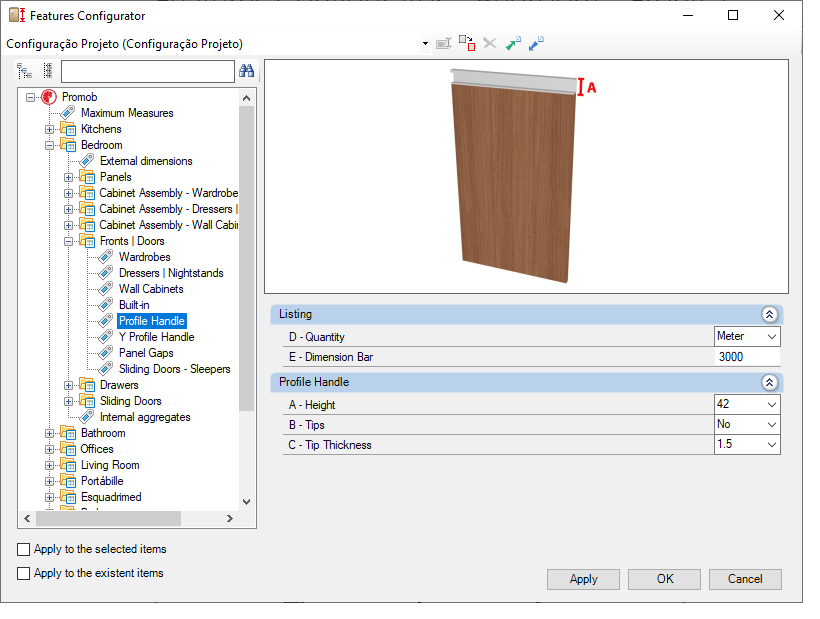Click the Apply button
This screenshot has height=619, width=820.
[x=583, y=579]
